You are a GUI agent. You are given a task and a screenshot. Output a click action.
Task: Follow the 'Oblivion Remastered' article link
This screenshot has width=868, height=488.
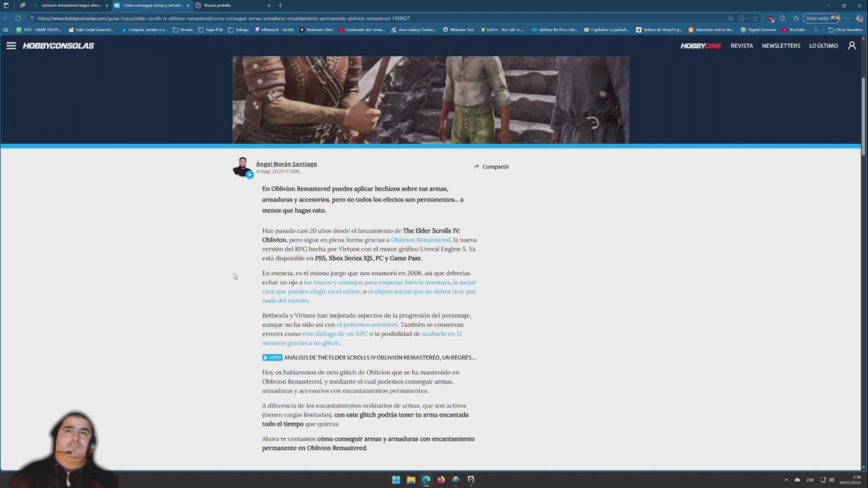420,240
